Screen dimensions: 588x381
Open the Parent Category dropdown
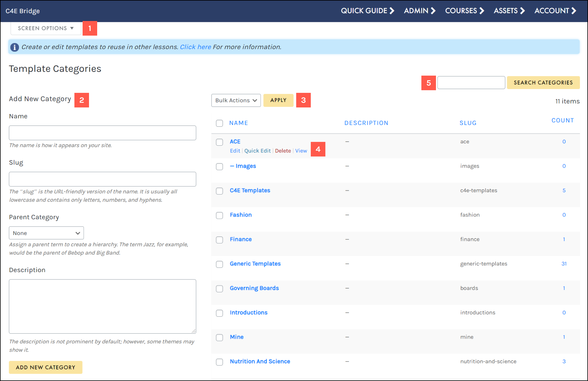pyautogui.click(x=46, y=233)
